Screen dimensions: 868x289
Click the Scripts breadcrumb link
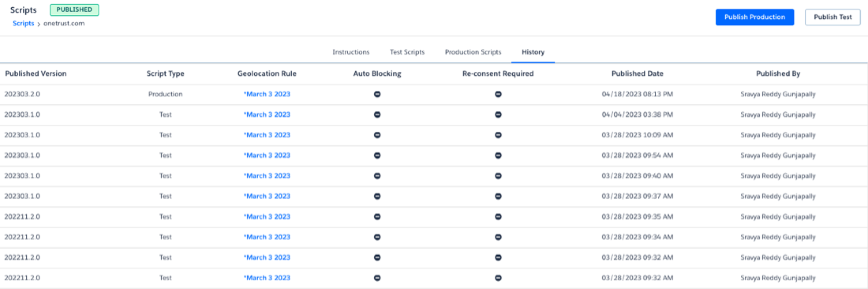pos(23,23)
